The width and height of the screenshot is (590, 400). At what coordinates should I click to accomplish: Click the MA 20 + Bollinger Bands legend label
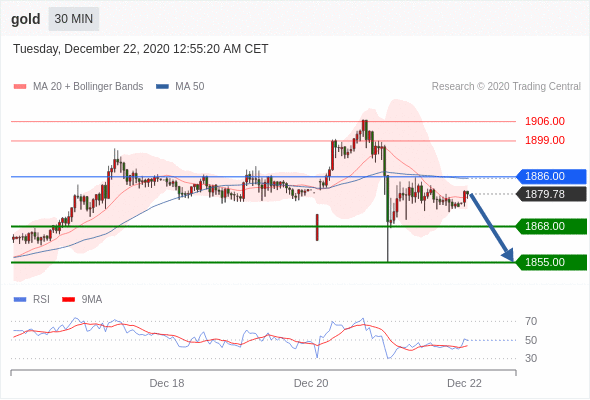pos(88,87)
